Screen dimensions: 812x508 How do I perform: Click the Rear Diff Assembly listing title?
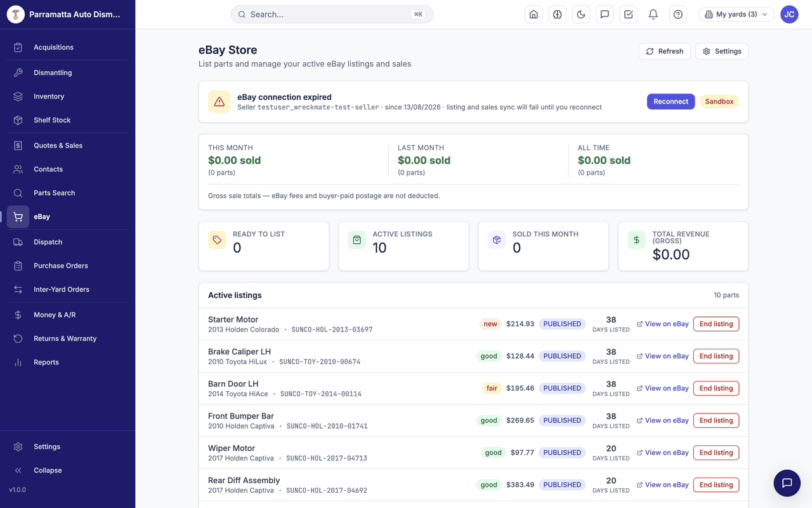244,481
